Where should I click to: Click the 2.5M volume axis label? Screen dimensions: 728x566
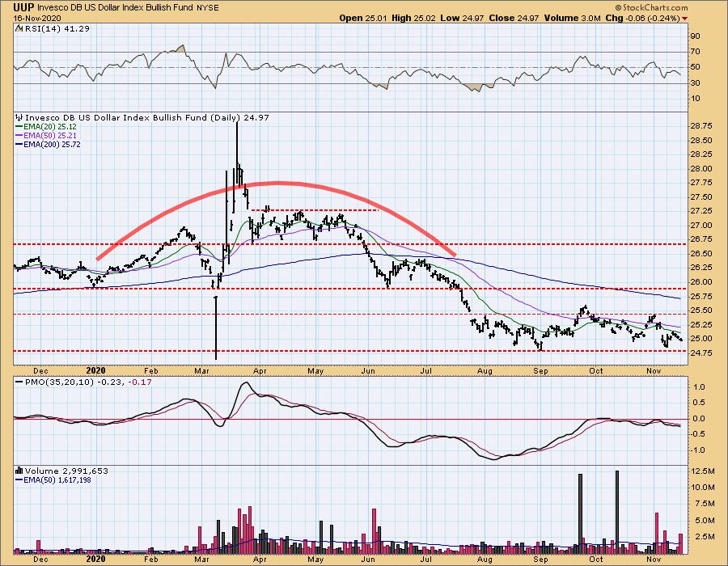tap(705, 537)
